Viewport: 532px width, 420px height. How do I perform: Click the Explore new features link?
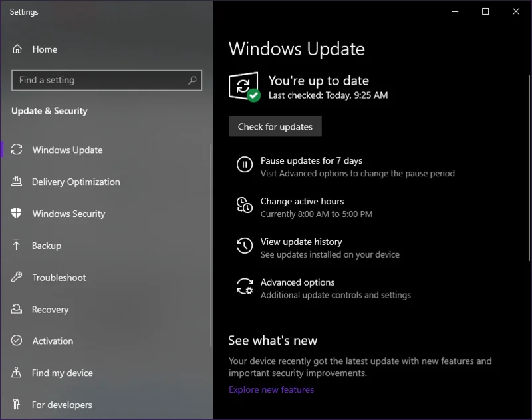pyautogui.click(x=271, y=390)
